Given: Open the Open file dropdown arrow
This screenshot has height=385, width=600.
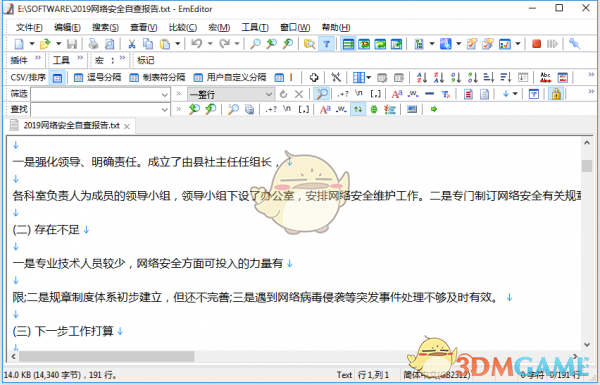Looking at the screenshot, I should coord(59,44).
